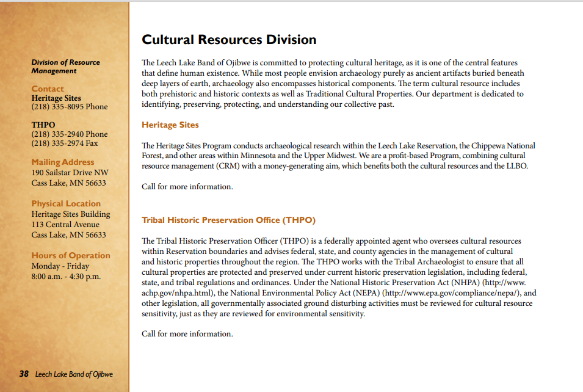Click the Mailing Address sidebar heading
The width and height of the screenshot is (583, 392).
pos(63,162)
